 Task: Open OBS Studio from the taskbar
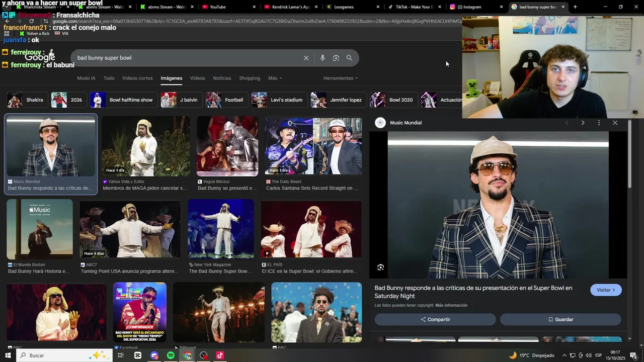click(203, 355)
